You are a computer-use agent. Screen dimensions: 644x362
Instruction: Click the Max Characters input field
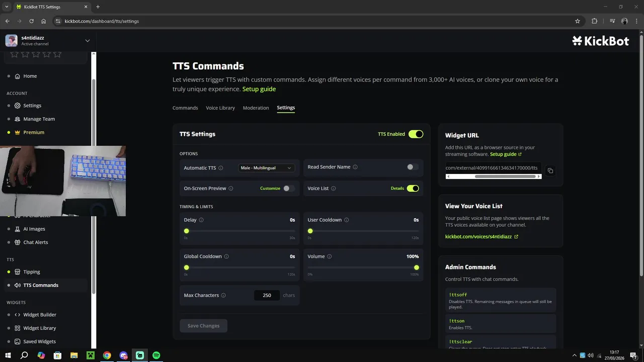tap(267, 295)
